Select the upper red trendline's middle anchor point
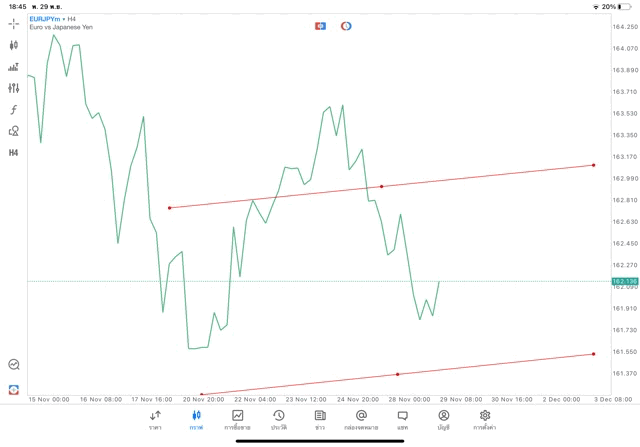This screenshot has height=447, width=640. 381,186
